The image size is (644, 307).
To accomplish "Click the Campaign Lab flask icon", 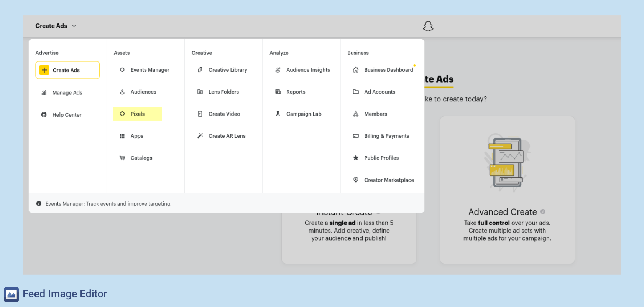I will (x=278, y=114).
